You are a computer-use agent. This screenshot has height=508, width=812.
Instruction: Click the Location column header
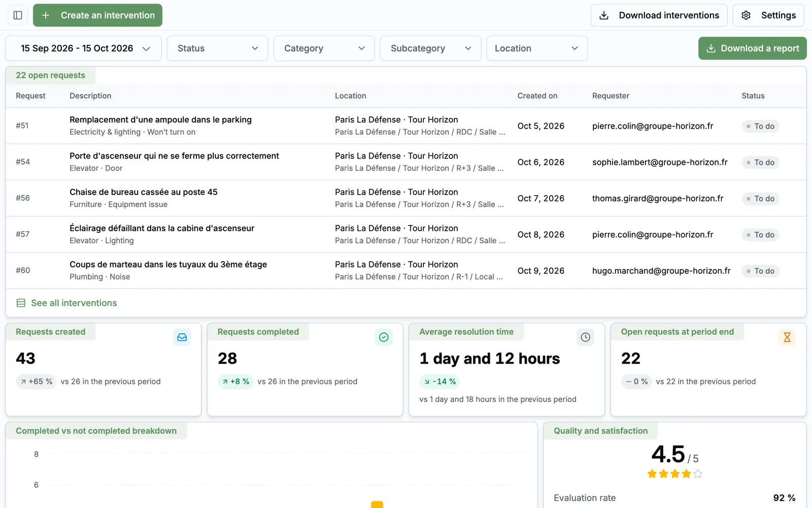350,96
